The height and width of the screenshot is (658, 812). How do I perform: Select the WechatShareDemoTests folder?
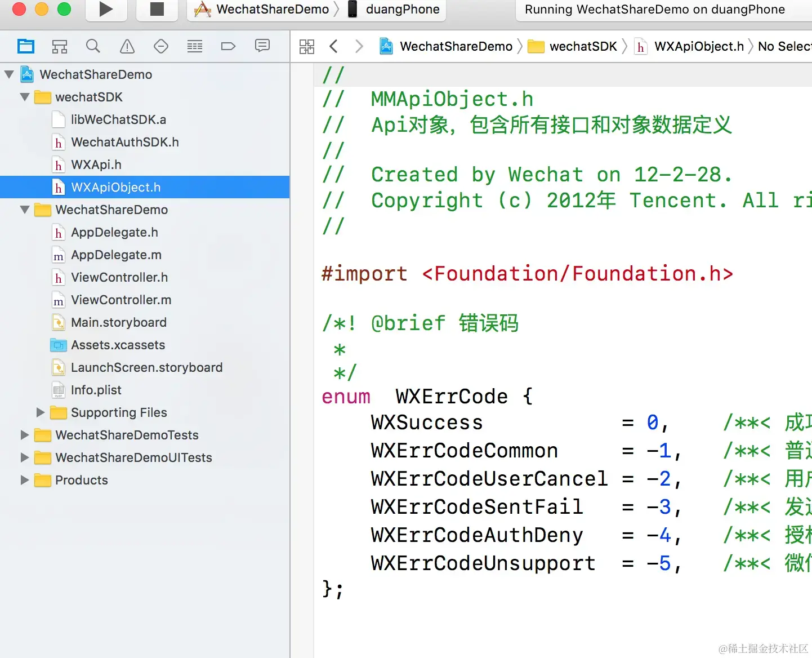click(145, 435)
